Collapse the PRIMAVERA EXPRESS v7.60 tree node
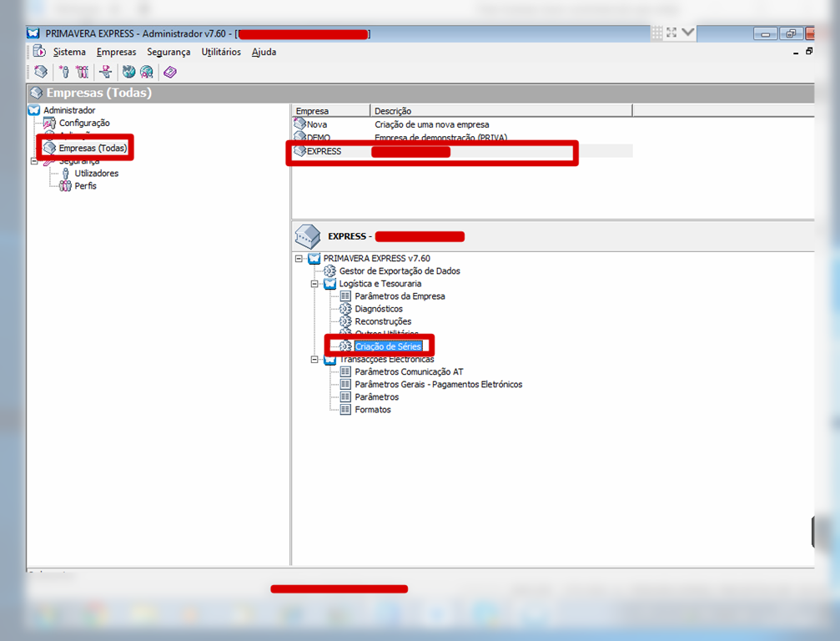This screenshot has width=840, height=641. click(299, 259)
